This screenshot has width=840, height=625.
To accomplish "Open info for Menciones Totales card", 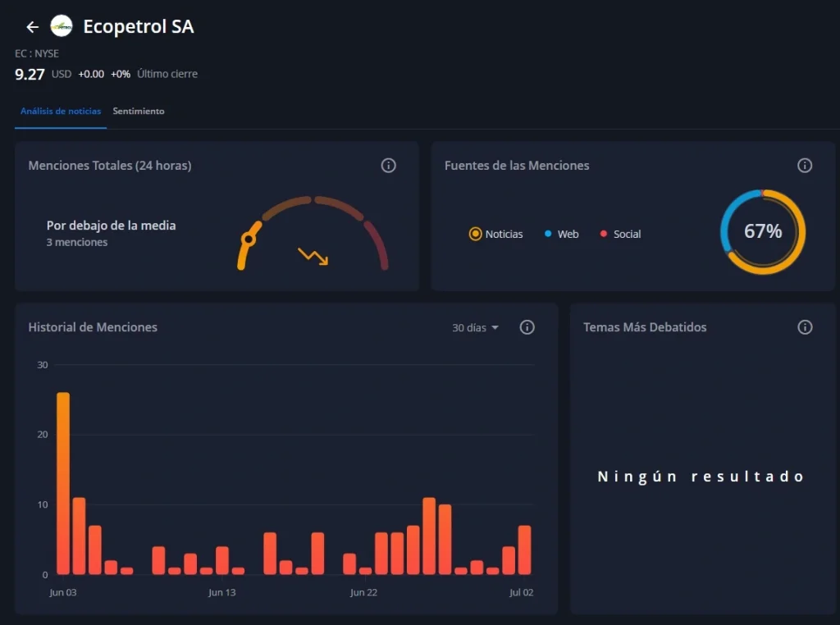I will [388, 166].
